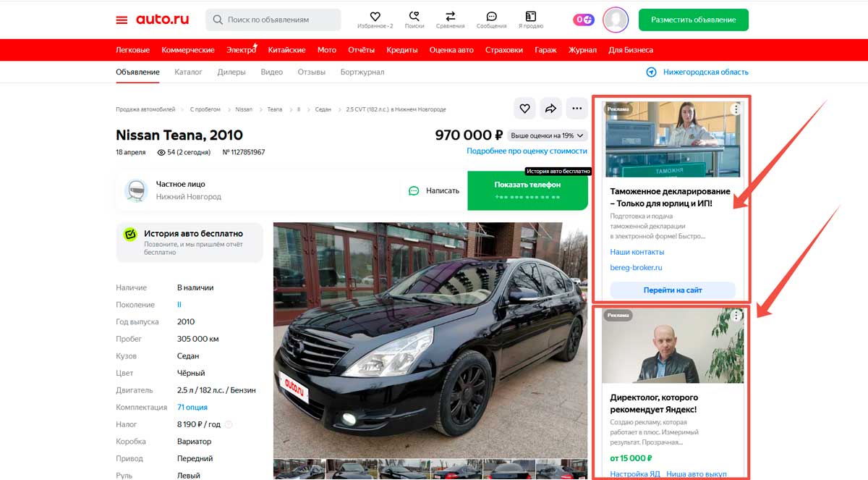Click the magnifier icon in the search bar
The width and height of the screenshot is (868, 480).
(218, 20)
